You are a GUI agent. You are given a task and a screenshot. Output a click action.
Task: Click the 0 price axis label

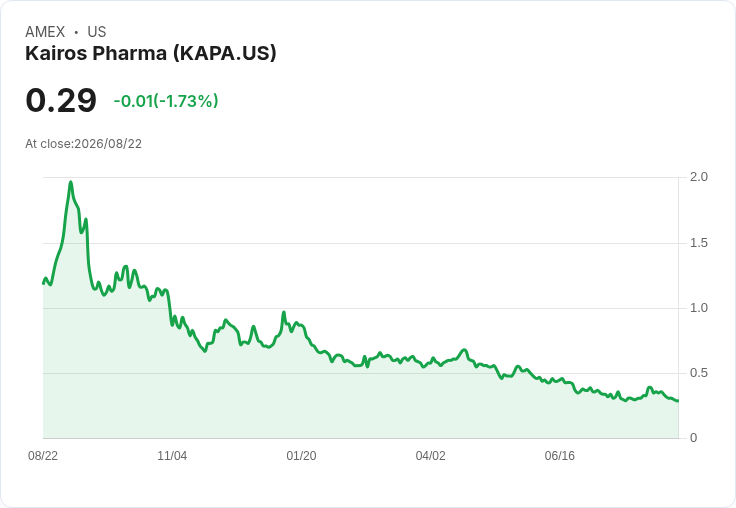coord(693,438)
